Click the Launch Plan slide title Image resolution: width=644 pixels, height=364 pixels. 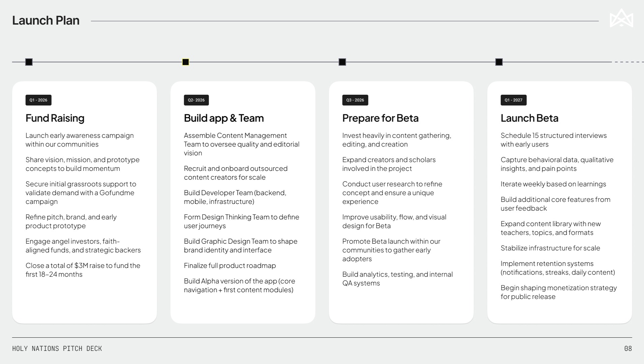click(46, 21)
